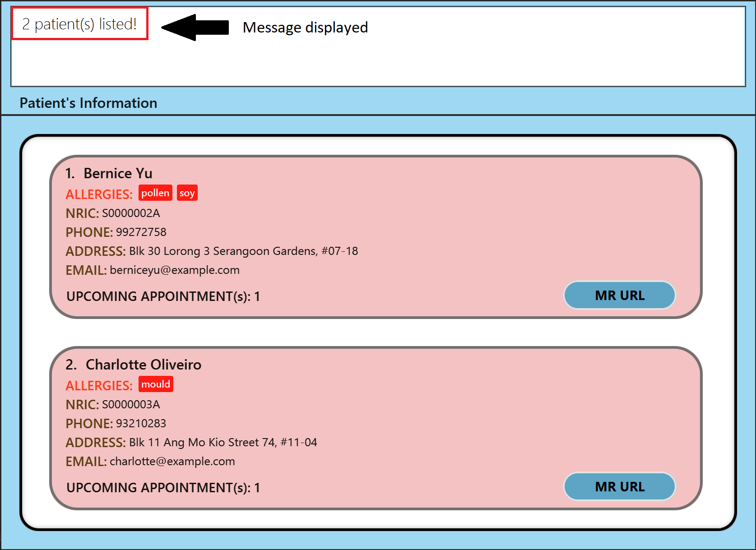Select NRIC value S0000002A
Image resolution: width=756 pixels, height=550 pixels.
pyautogui.click(x=131, y=213)
